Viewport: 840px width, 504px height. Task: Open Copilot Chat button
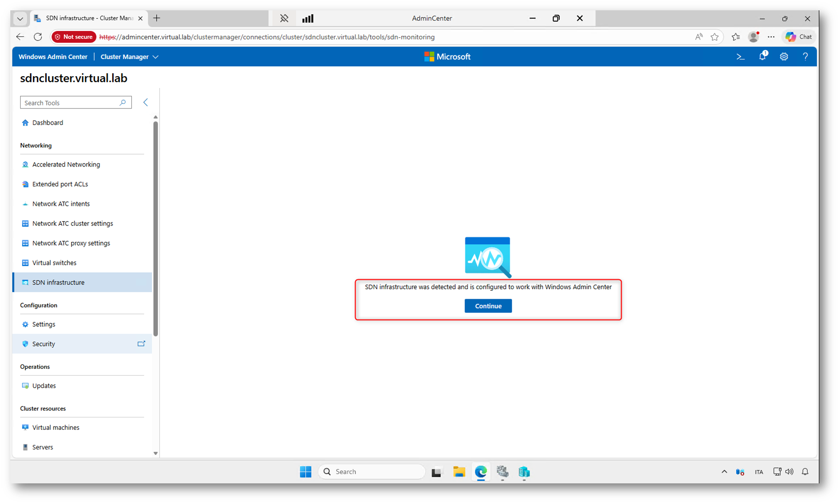pyautogui.click(x=799, y=37)
